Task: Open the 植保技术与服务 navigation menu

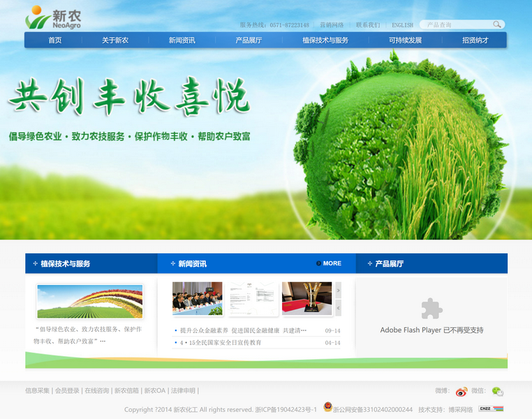Action: tap(325, 41)
